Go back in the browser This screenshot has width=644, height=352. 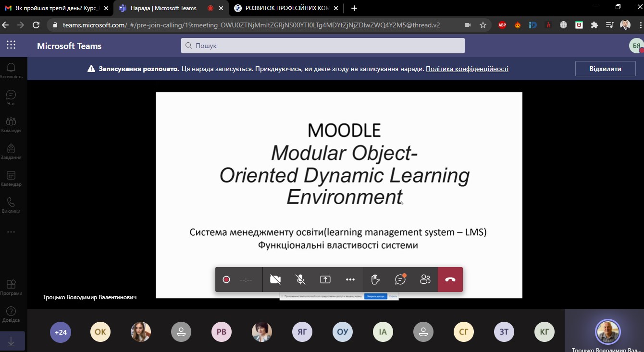coord(6,25)
